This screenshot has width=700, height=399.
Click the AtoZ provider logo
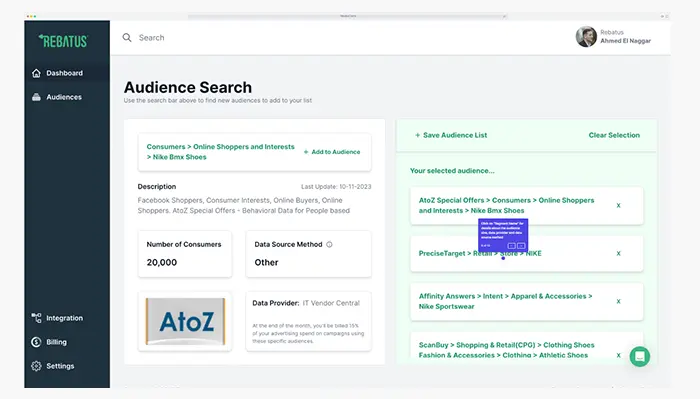[x=185, y=321]
